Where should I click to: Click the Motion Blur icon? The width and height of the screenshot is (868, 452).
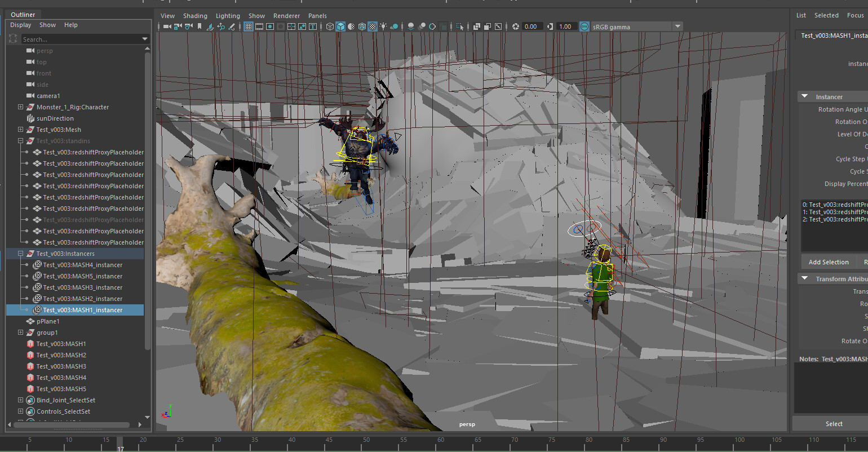point(422,26)
